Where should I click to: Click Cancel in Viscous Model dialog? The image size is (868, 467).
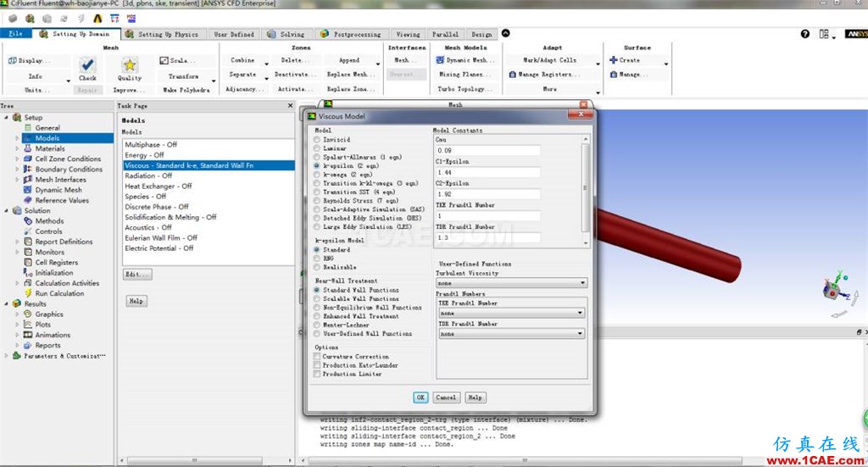pos(446,398)
